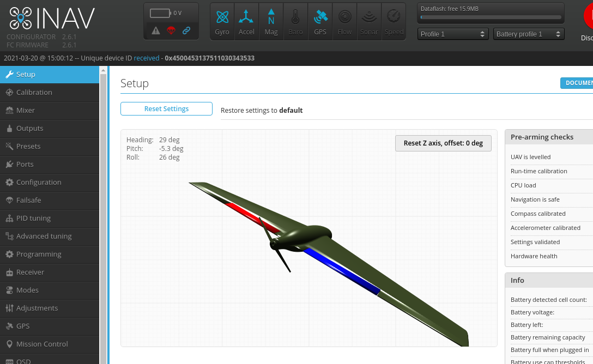Click the 3D flying wing model
Screen dimensions: 593x364
[x=328, y=263]
